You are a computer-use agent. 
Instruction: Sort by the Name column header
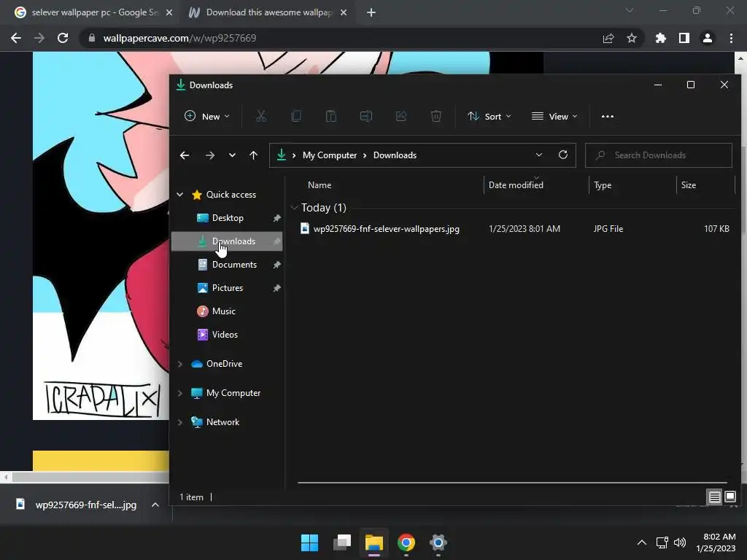pos(320,184)
